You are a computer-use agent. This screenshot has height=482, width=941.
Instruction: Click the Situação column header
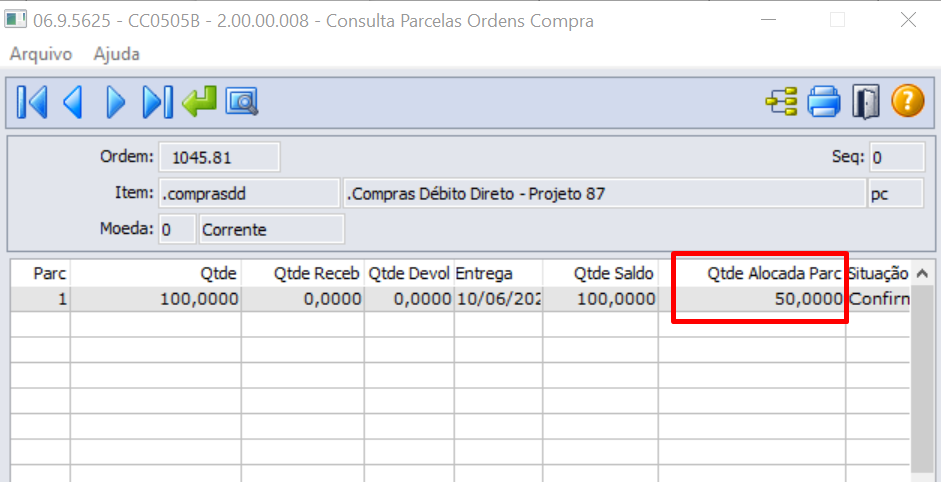[x=878, y=274]
